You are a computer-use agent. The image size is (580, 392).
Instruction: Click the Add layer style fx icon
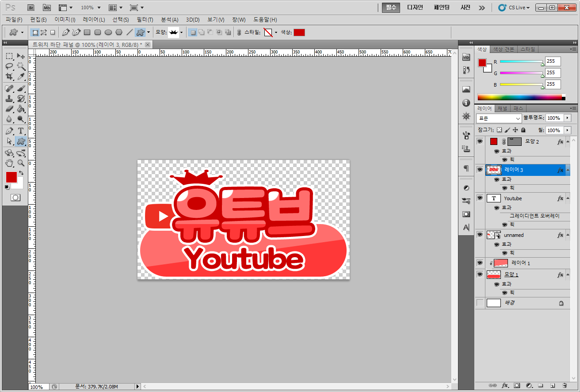(x=505, y=385)
